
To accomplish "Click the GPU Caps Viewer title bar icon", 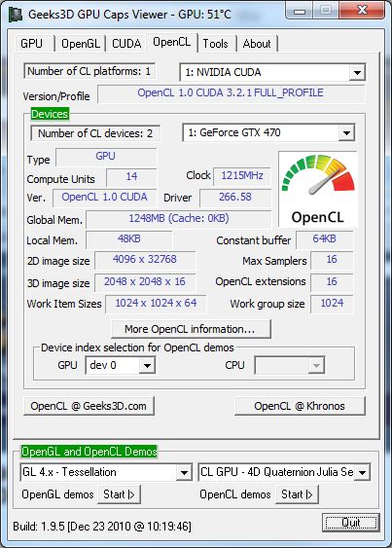I will click(17, 15).
